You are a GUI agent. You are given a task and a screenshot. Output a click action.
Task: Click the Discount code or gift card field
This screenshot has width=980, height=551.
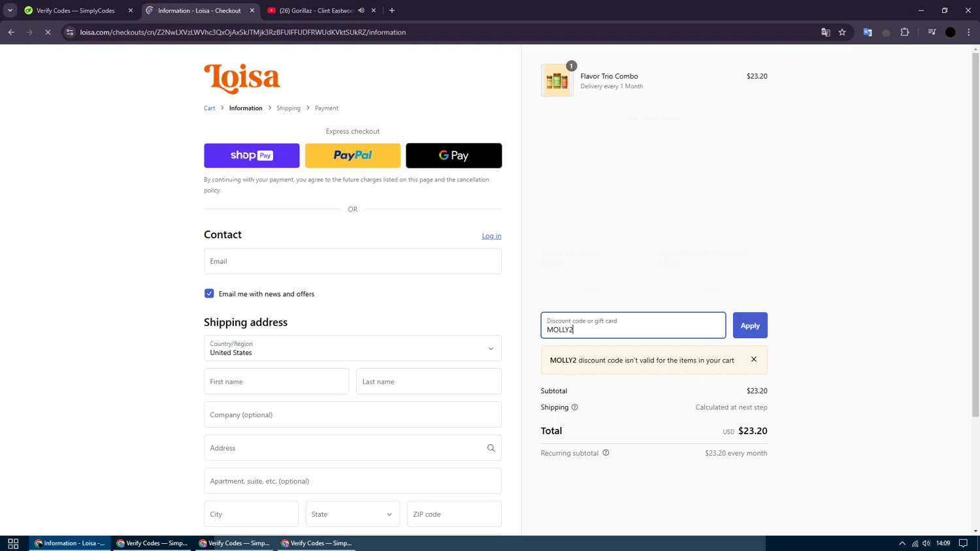(633, 326)
